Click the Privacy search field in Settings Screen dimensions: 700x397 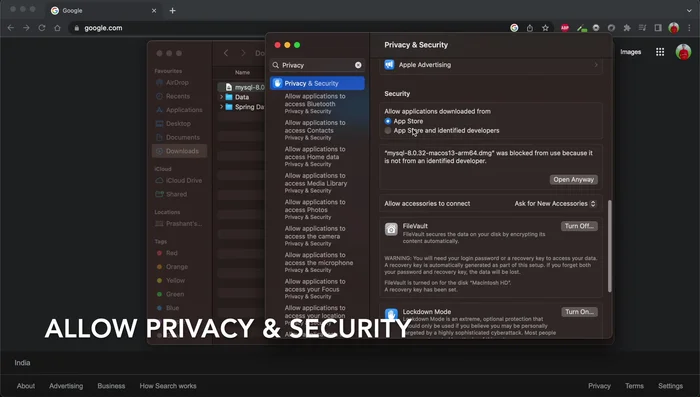click(317, 65)
